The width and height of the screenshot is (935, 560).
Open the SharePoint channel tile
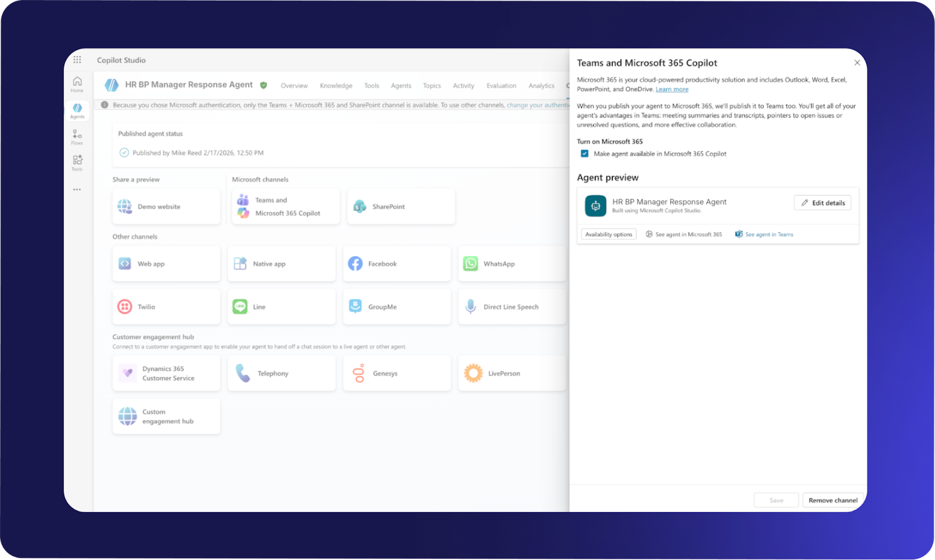click(x=400, y=207)
